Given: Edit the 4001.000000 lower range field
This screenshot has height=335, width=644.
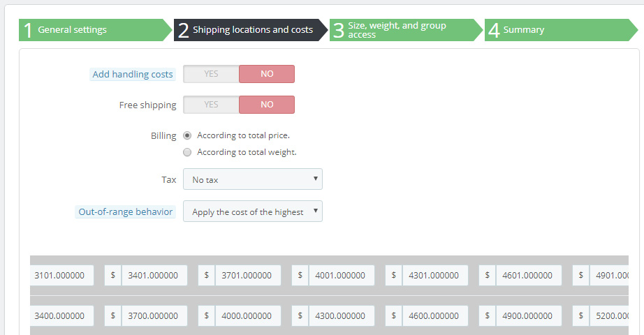Looking at the screenshot, I should coord(342,275).
